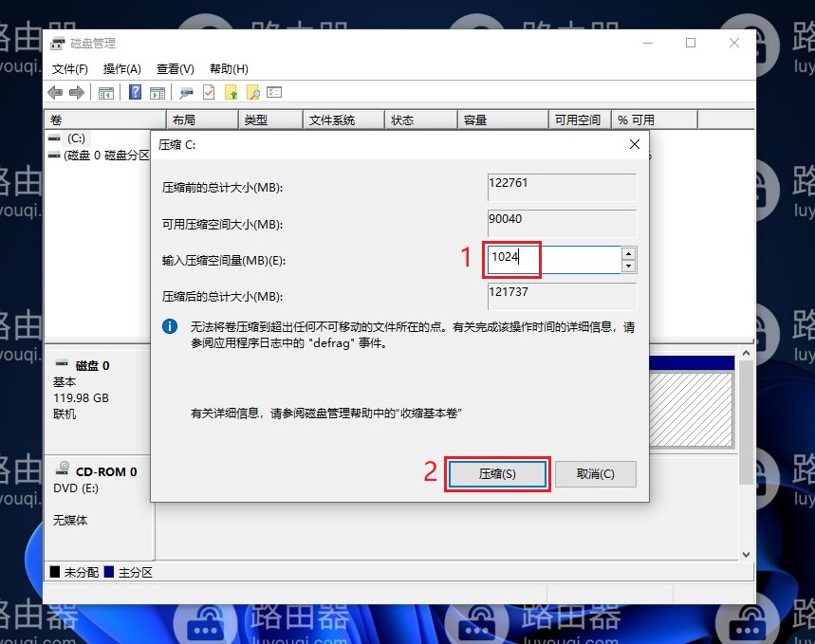This screenshot has width=815, height=644.
Task: Click the CD-ROM 0 disc icon
Action: (x=63, y=468)
